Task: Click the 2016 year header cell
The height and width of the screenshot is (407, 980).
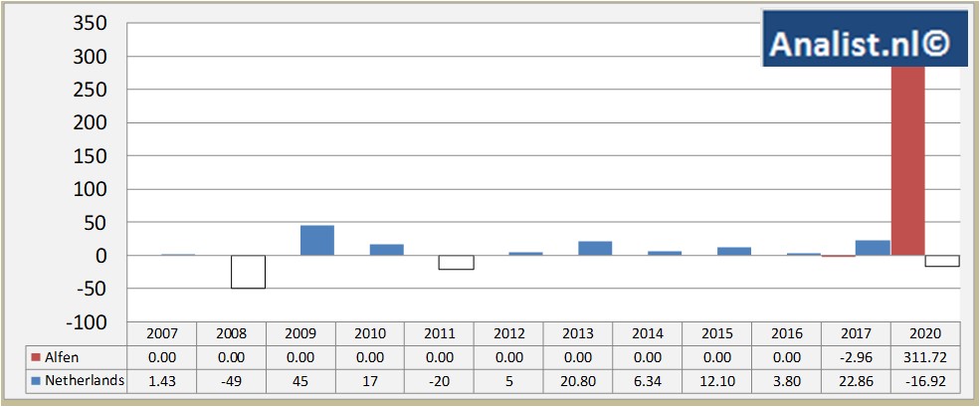Action: coord(786,334)
